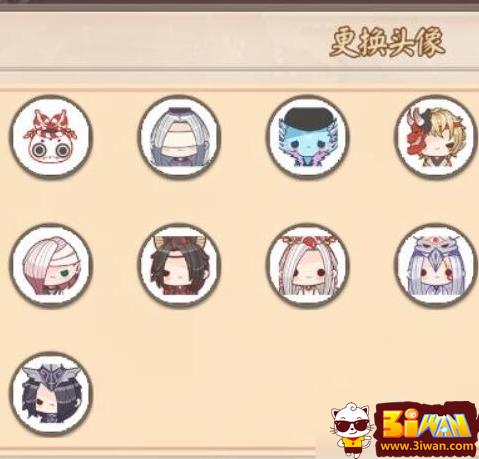
Task: Choose the gray-haired avatar with bandaged face
Action: (x=180, y=137)
